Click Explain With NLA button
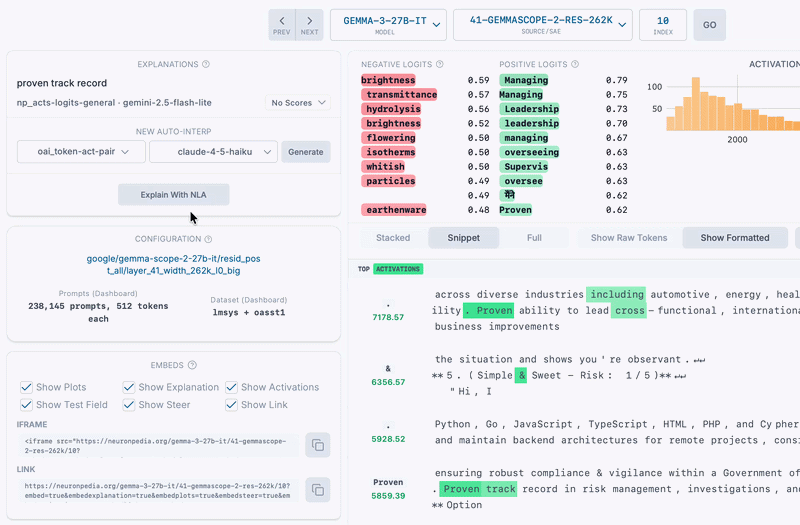The width and height of the screenshot is (800, 525). click(173, 194)
